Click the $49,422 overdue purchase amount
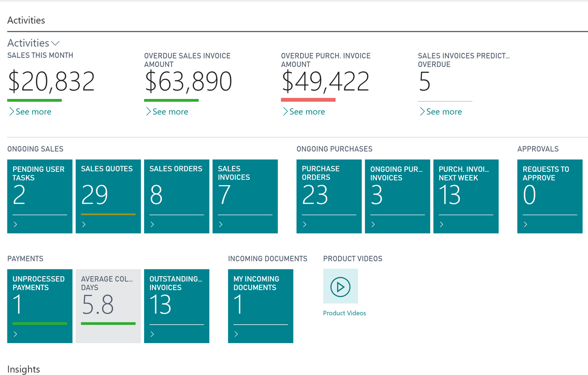 325,82
